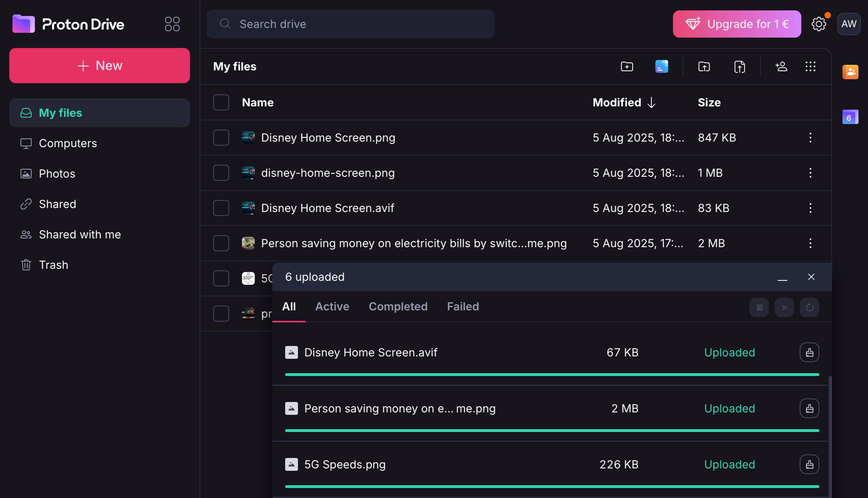Open the Proton apps switcher
Screen dimensions: 868x498
[172, 24]
